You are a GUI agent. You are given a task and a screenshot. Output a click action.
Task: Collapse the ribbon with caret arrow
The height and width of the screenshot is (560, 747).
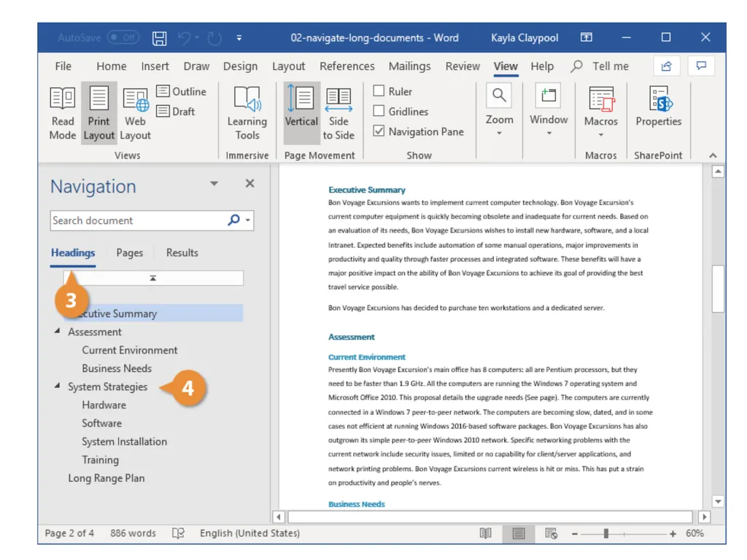click(713, 155)
